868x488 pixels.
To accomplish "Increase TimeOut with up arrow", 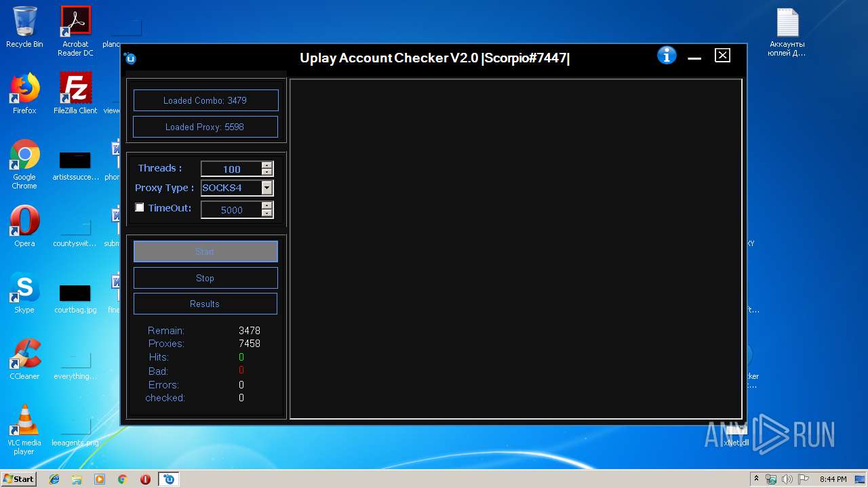I will click(x=267, y=206).
